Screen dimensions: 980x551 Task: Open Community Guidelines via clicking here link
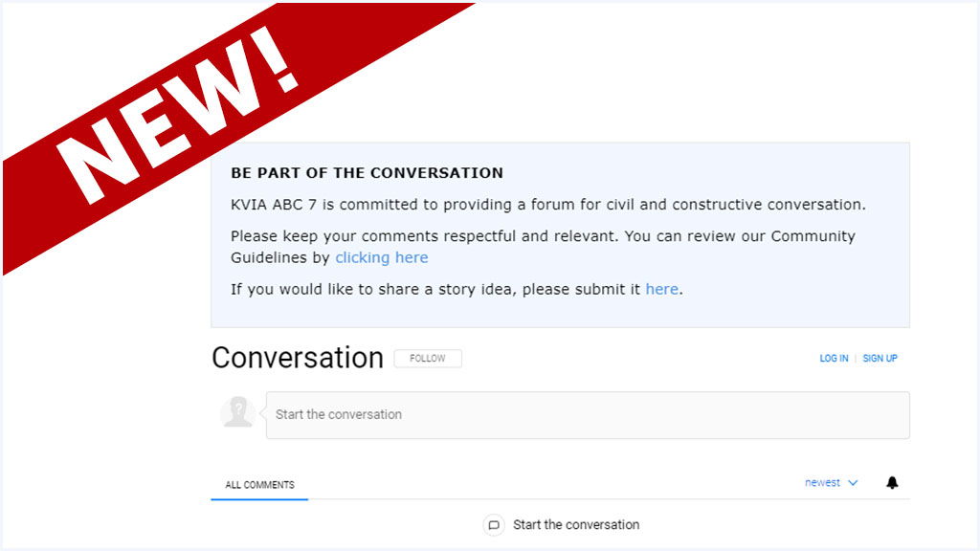pyautogui.click(x=381, y=257)
